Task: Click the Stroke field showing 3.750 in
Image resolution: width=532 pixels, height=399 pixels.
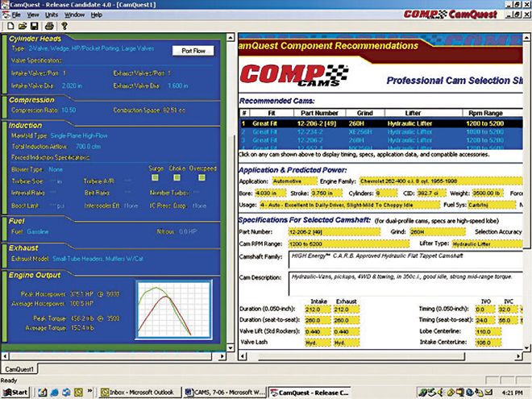Action: pyautogui.click(x=326, y=193)
